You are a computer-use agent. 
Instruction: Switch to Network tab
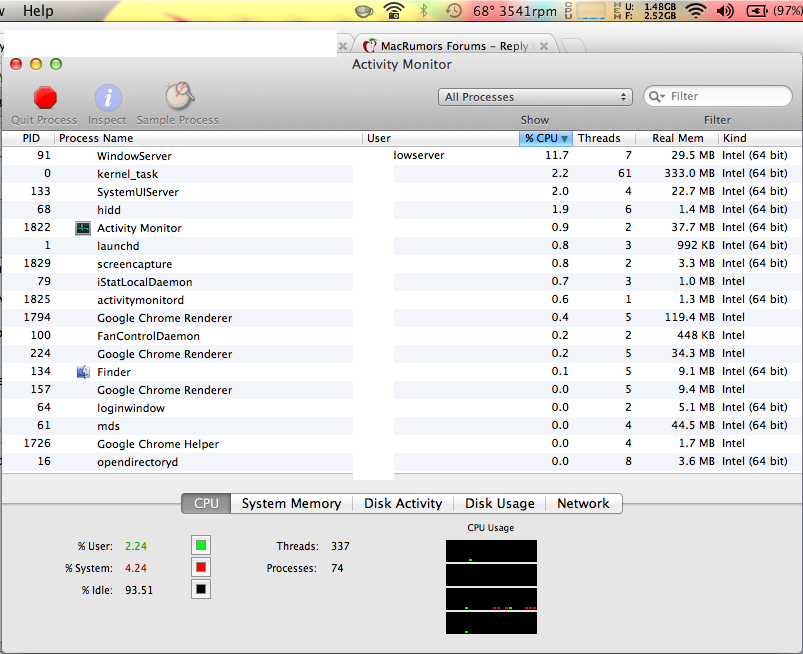point(583,503)
